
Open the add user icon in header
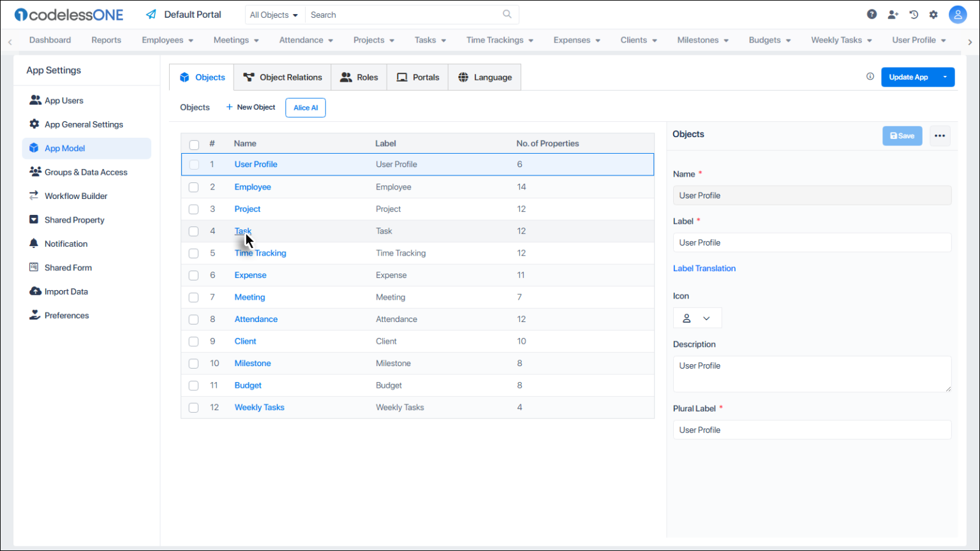coord(893,15)
